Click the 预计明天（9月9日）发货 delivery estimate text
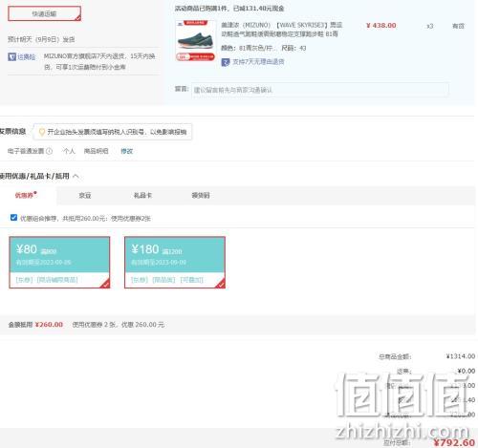The height and width of the screenshot is (448, 478). point(41,39)
